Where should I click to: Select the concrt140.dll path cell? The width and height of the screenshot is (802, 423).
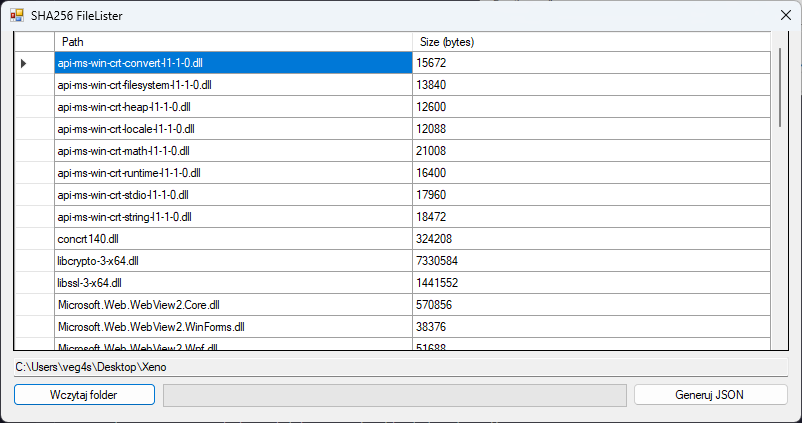[232, 239]
